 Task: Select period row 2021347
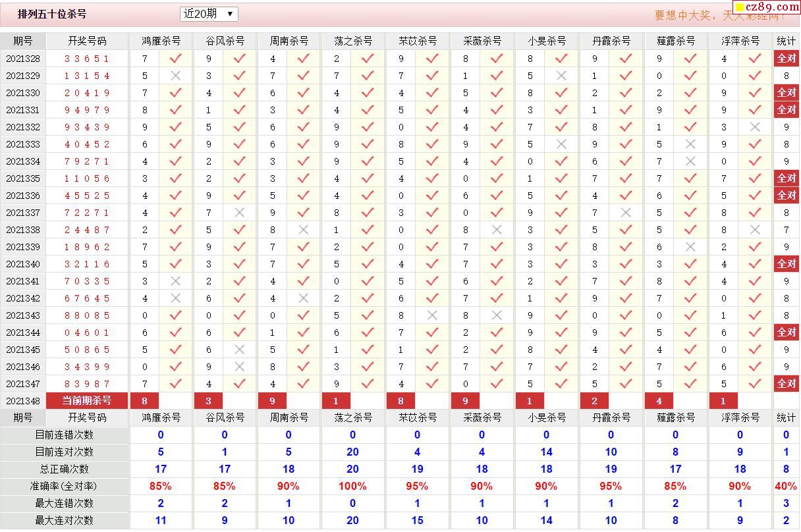[23, 384]
